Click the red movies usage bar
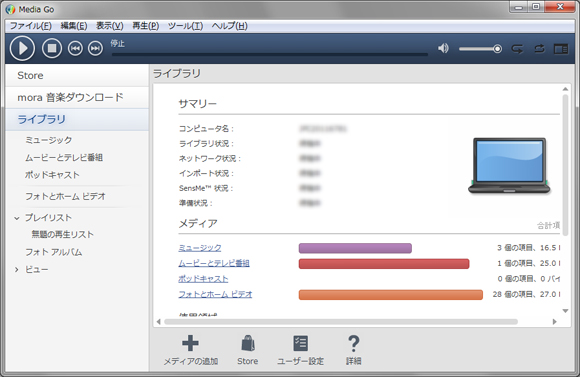The width and height of the screenshot is (580, 377). [384, 264]
